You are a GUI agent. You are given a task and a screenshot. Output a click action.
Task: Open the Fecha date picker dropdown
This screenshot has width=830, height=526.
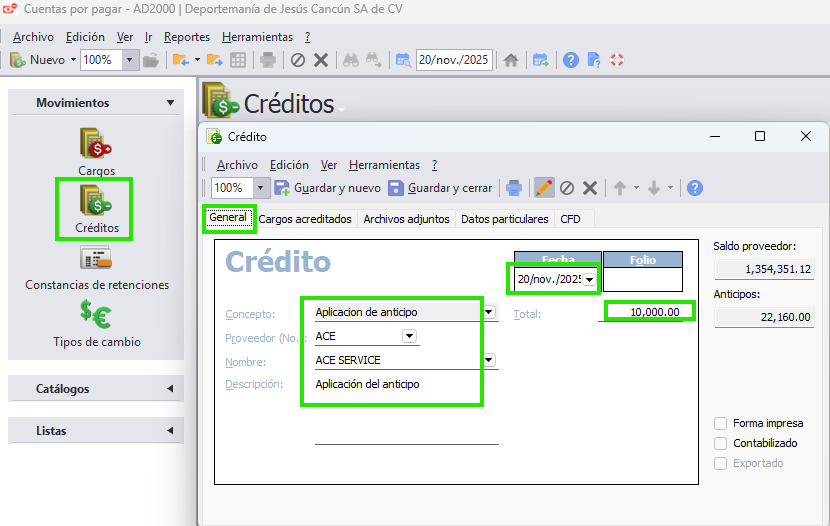[x=590, y=280]
